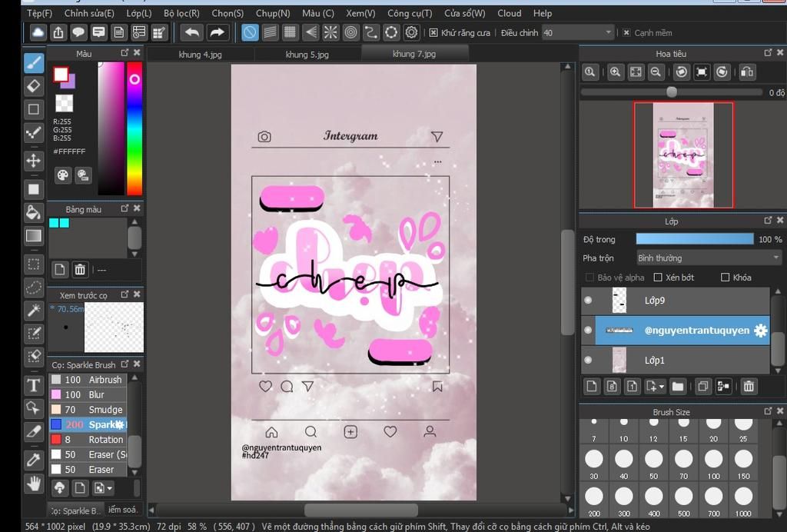Image resolution: width=787 pixels, height=532 pixels.
Task: Open the cloud icon in the top toolbar
Action: click(38, 32)
